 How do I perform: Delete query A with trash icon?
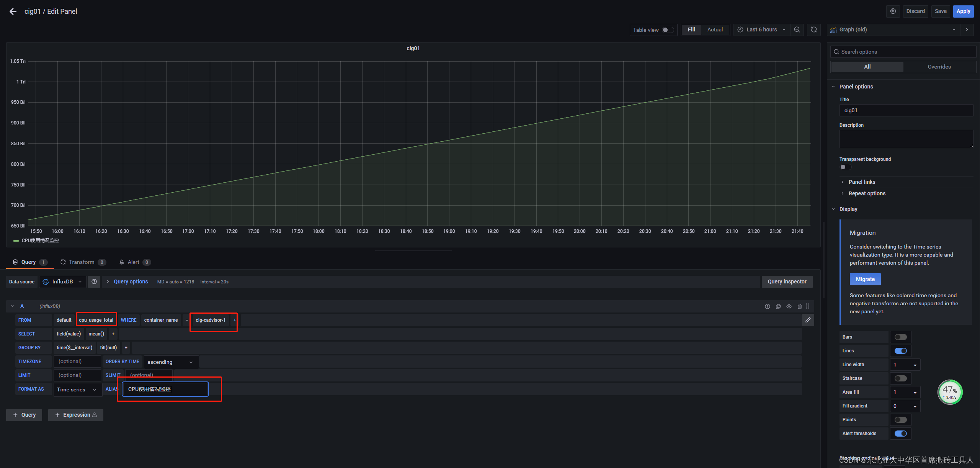tap(800, 306)
